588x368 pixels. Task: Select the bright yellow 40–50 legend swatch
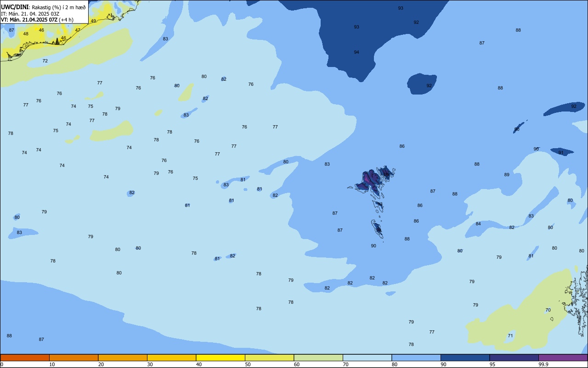(220, 357)
